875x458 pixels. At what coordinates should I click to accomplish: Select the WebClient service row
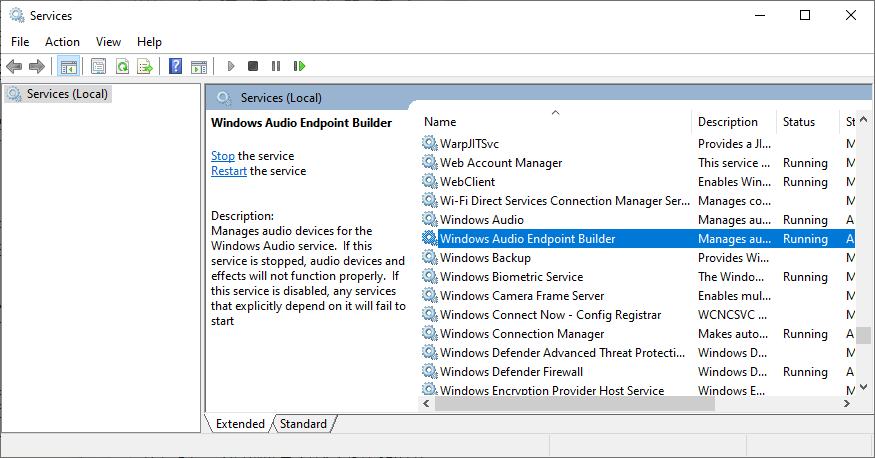638,181
